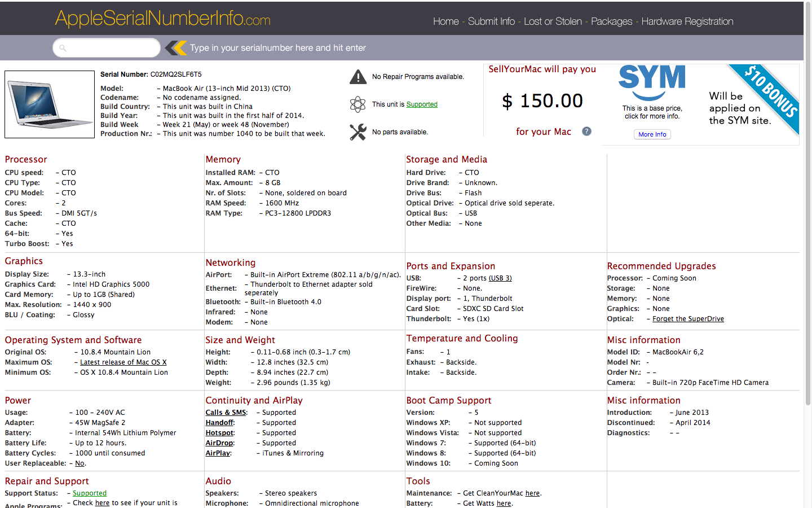This screenshot has height=508, width=812.
Task: Click the Power section heading
Action: 18,401
